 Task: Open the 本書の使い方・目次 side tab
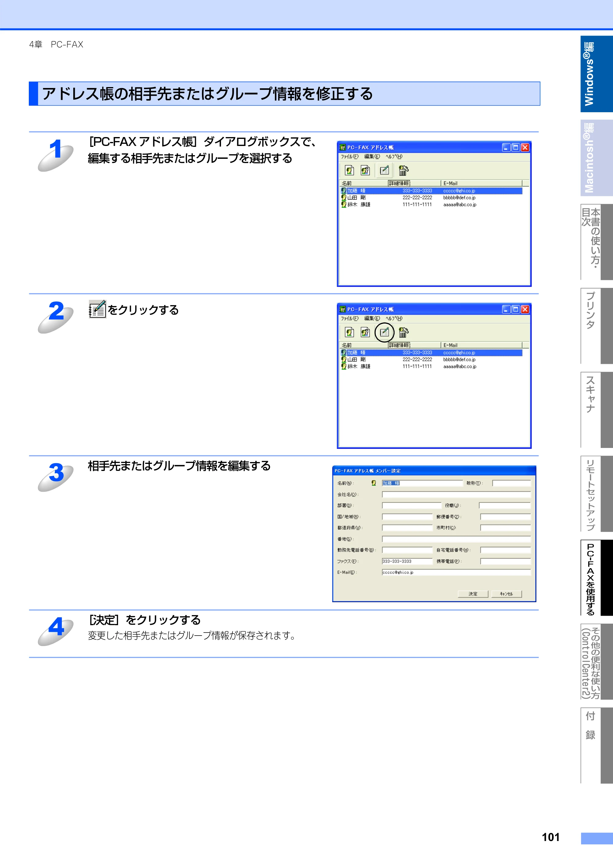pyautogui.click(x=596, y=242)
